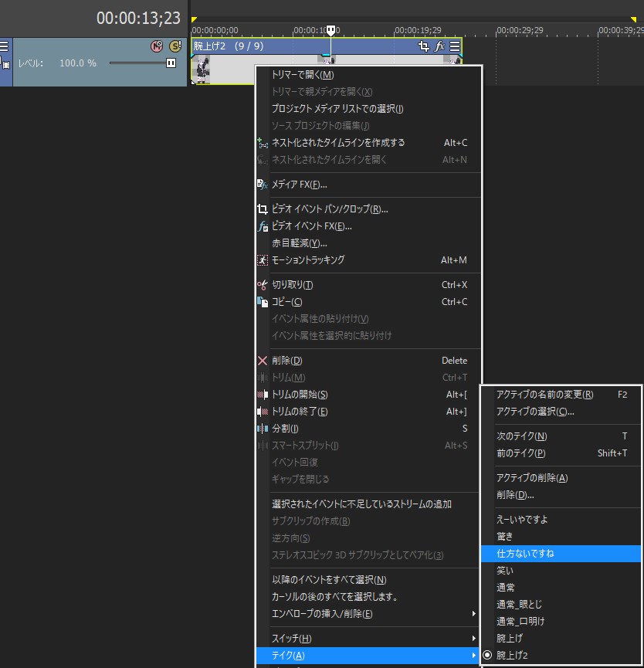Adjust the track level slider handle
The width and height of the screenshot is (644, 668).
(x=171, y=63)
